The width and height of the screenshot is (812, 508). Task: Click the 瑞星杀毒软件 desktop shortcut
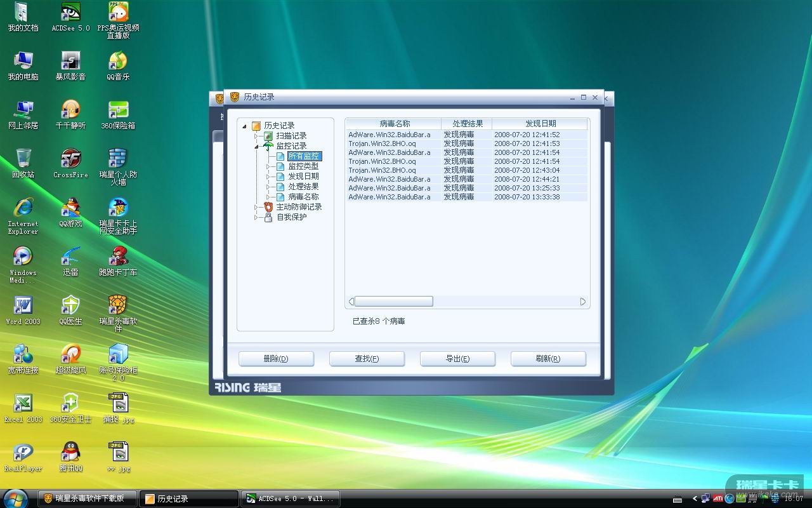[118, 314]
